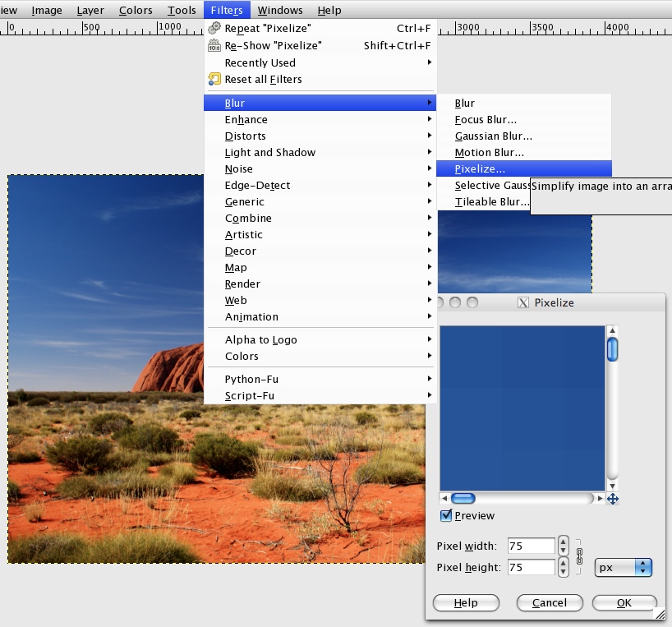Image resolution: width=672 pixels, height=627 pixels.
Task: Choose Motion Blur filter
Action: point(523,152)
